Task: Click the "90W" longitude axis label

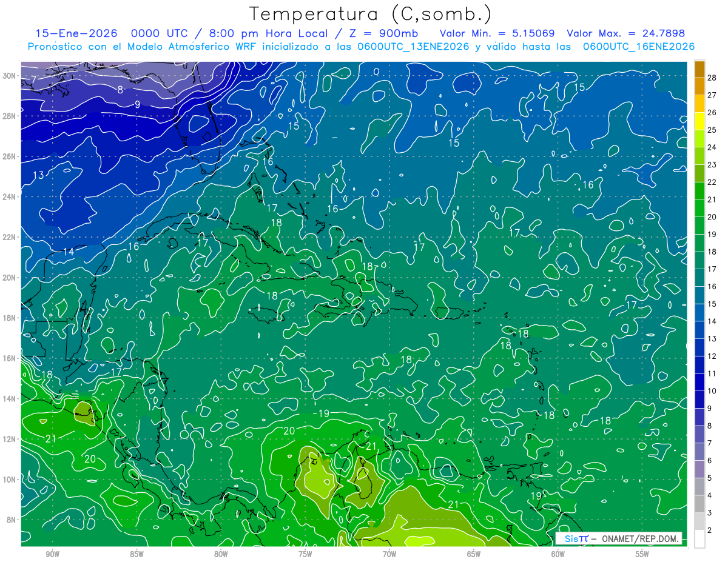Action: tap(52, 554)
